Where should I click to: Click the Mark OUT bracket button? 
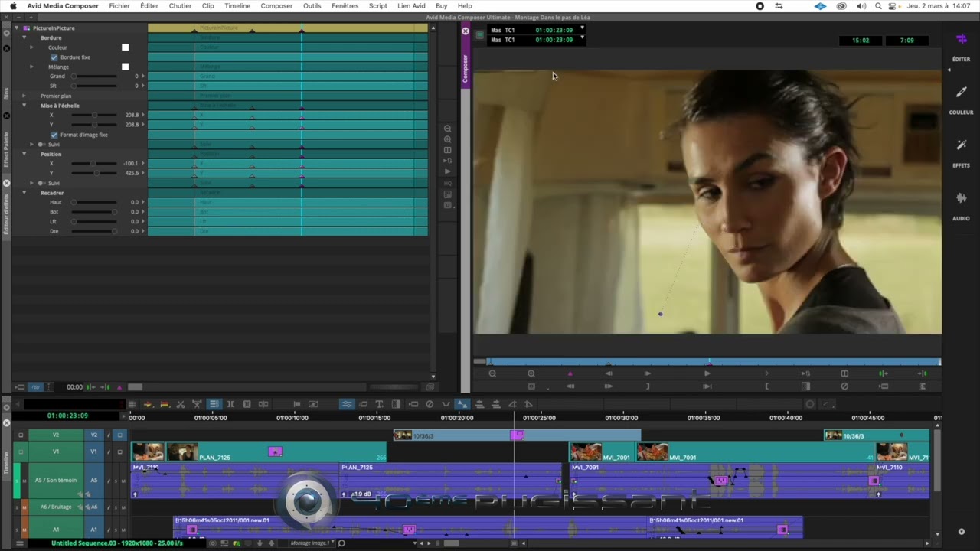[648, 386]
